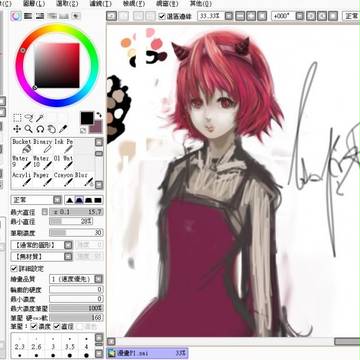The image size is (360, 360).
Task: Reset zoom button after plus
Action: 262,16
